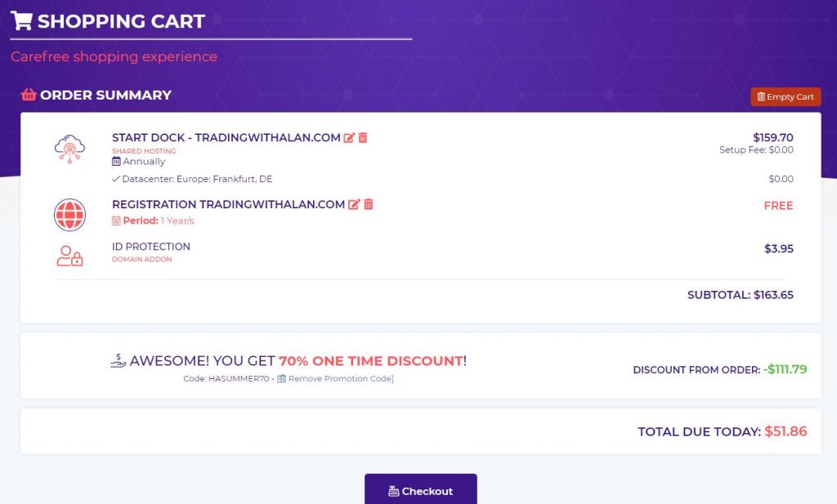
Task: Click the domain registration globe icon
Action: (69, 215)
